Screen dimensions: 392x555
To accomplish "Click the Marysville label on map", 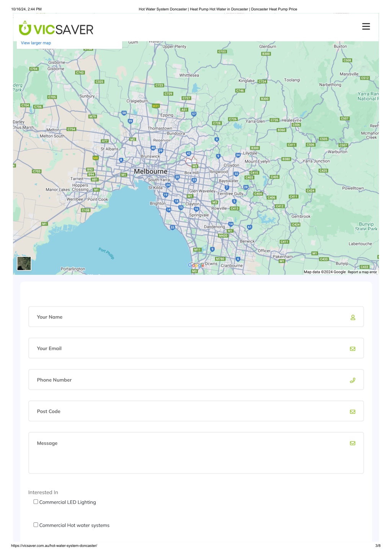I will click(349, 74).
